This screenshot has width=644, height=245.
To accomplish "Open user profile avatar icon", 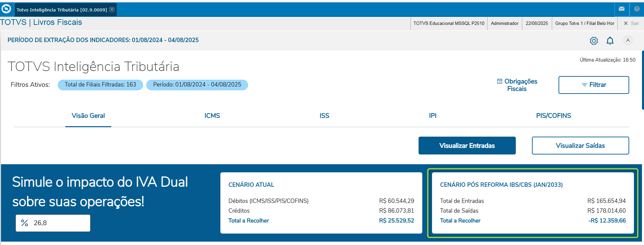I will [x=628, y=40].
